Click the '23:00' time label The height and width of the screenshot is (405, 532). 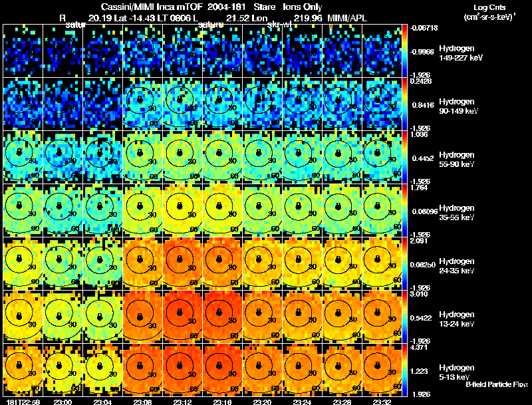pyautogui.click(x=63, y=402)
